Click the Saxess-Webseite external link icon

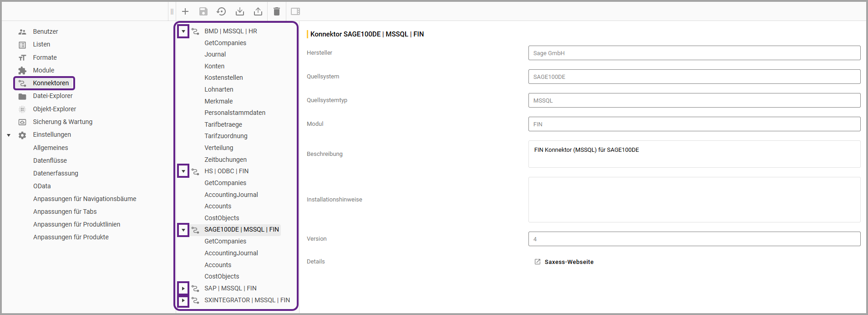(x=538, y=262)
